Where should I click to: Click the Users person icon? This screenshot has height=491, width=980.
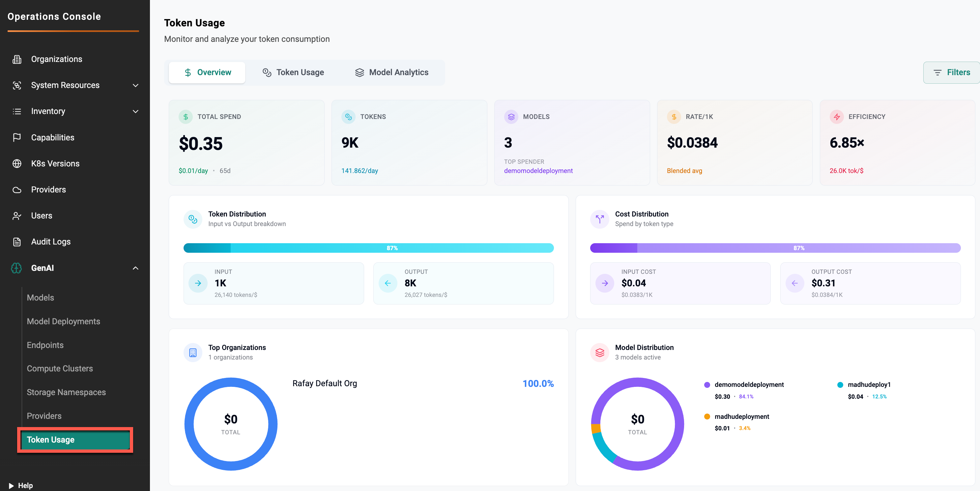pyautogui.click(x=17, y=216)
